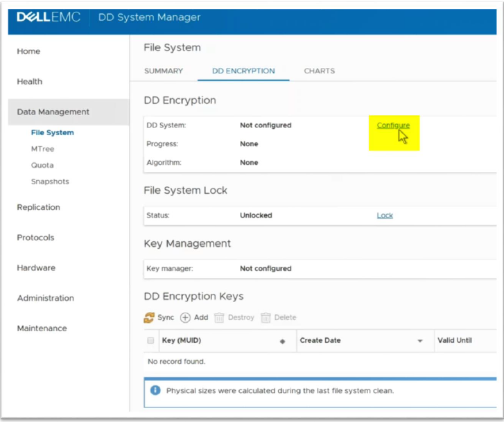The image size is (504, 422).
Task: Click the Create Date column header
Action: [x=320, y=340]
